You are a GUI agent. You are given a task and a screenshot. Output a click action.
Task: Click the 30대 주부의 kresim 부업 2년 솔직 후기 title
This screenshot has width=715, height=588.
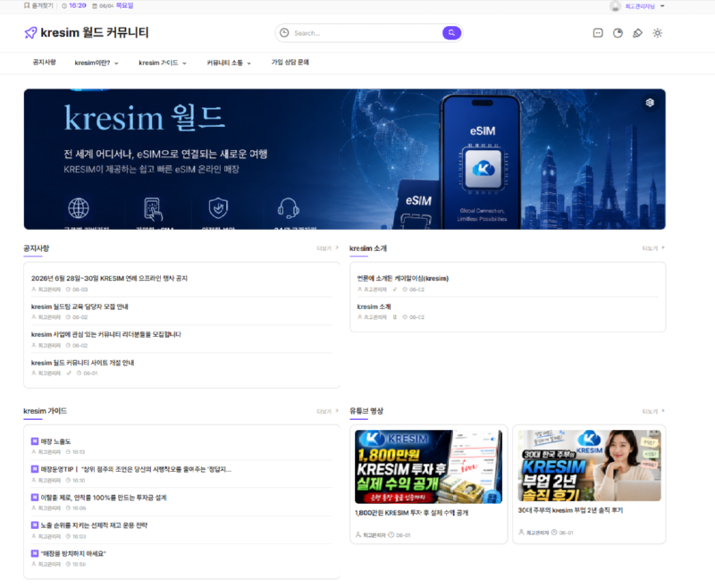tap(570, 510)
